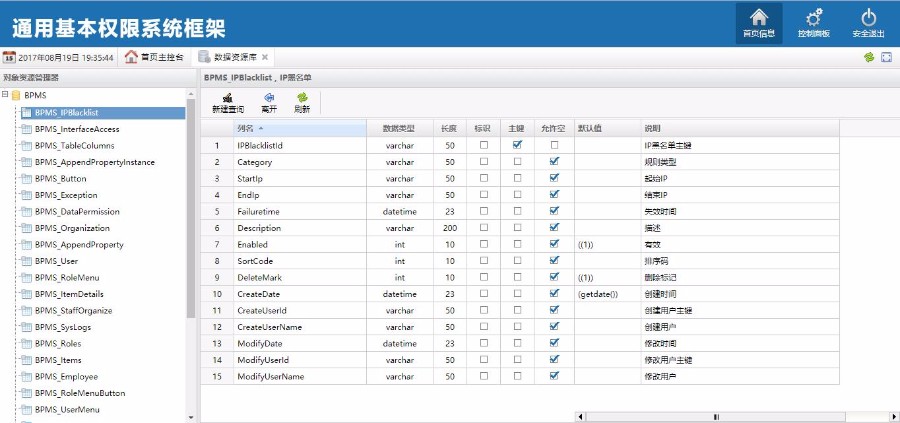This screenshot has width=900, height=423.
Task: Click the table icon beside BPMS_Button
Action: tap(26, 178)
